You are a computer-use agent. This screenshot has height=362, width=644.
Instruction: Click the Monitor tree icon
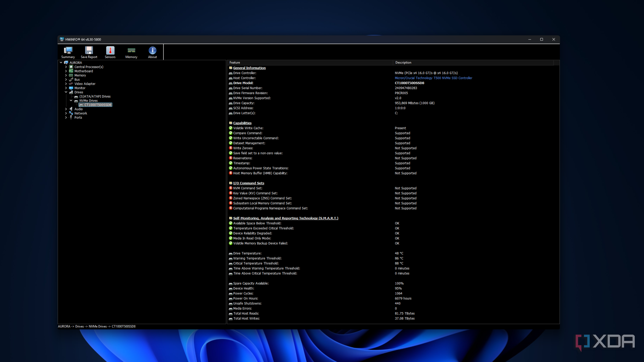[71, 88]
